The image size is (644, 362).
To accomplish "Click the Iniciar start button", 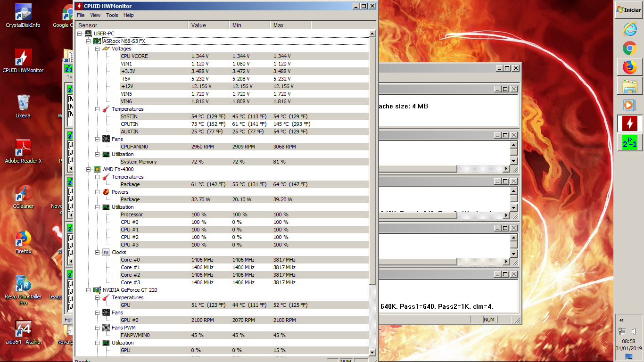I will coord(629,9).
